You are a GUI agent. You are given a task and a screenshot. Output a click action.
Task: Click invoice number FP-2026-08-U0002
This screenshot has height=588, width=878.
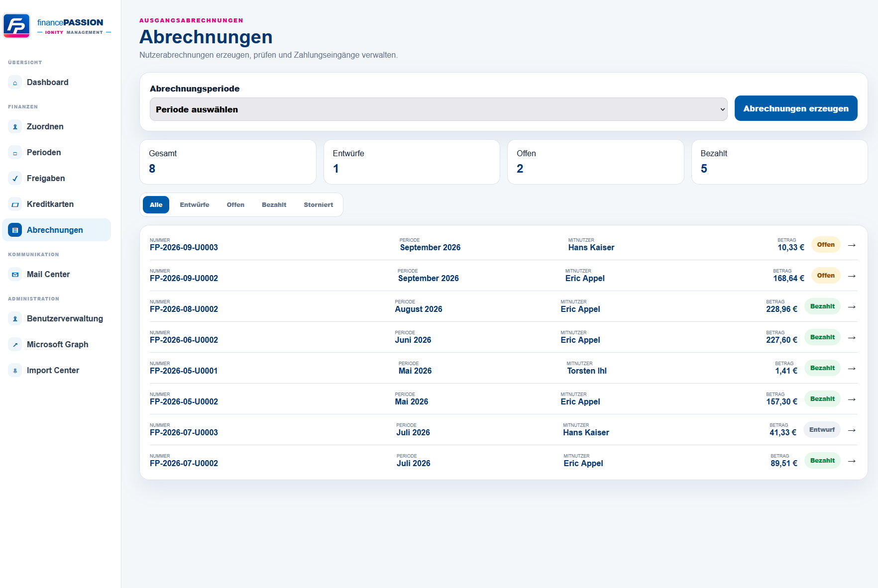[x=184, y=309]
